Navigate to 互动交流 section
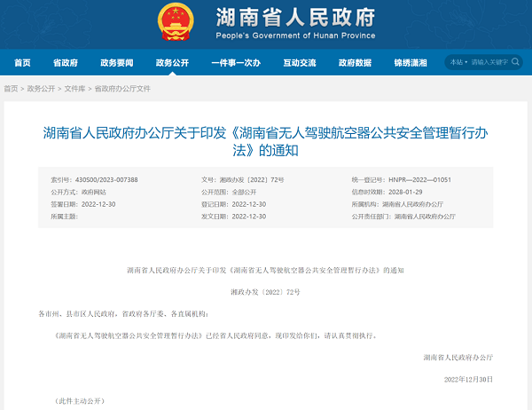This screenshot has width=532, height=410. [300, 63]
